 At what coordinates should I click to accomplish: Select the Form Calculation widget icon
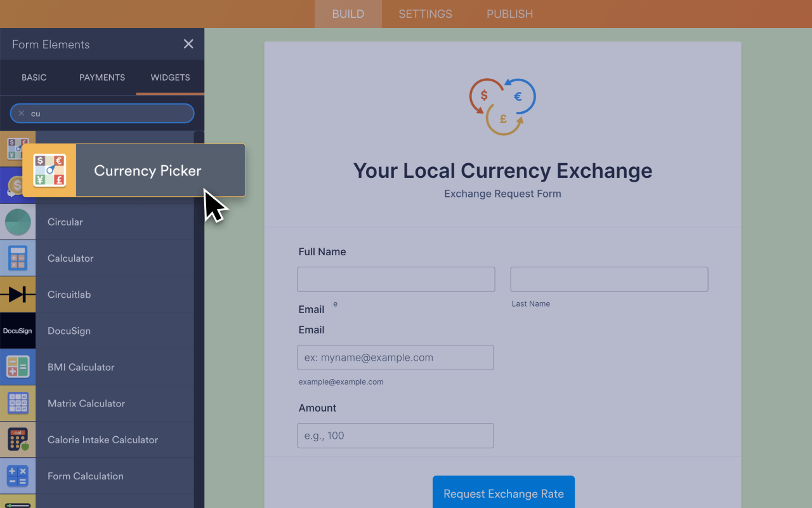[18, 475]
